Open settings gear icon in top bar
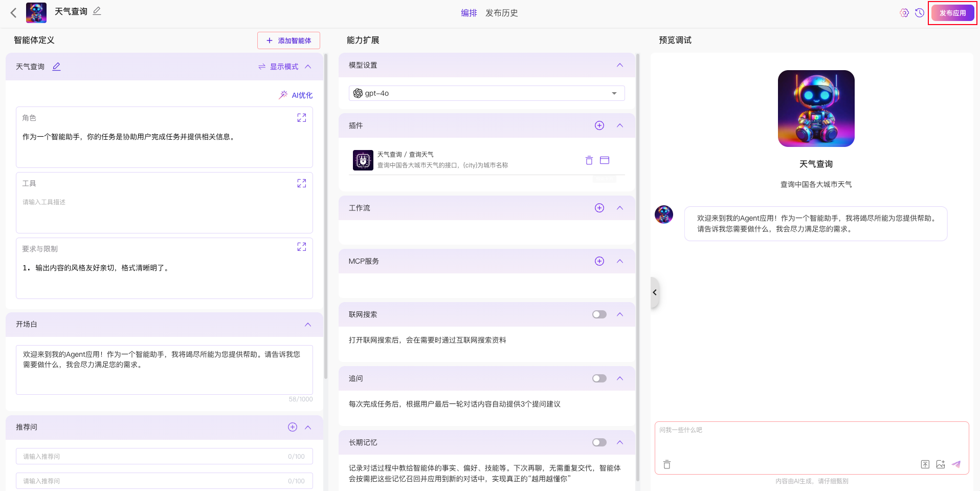980x491 pixels. tap(904, 13)
